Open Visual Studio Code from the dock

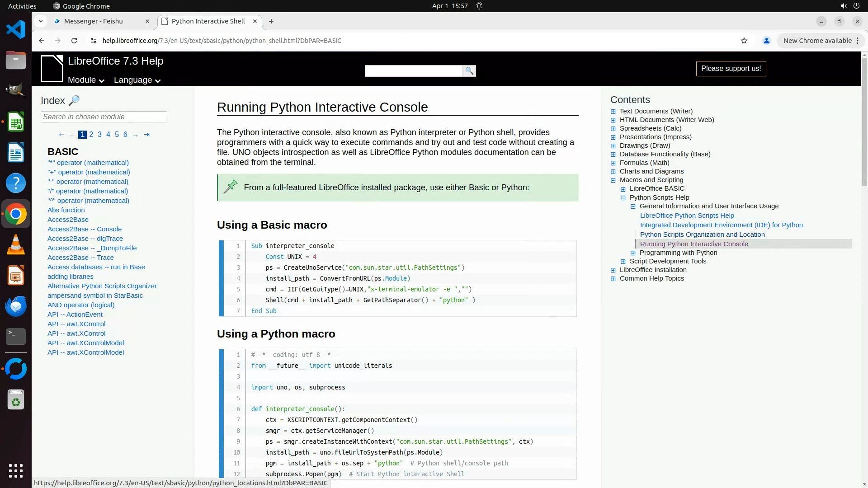tap(16, 30)
